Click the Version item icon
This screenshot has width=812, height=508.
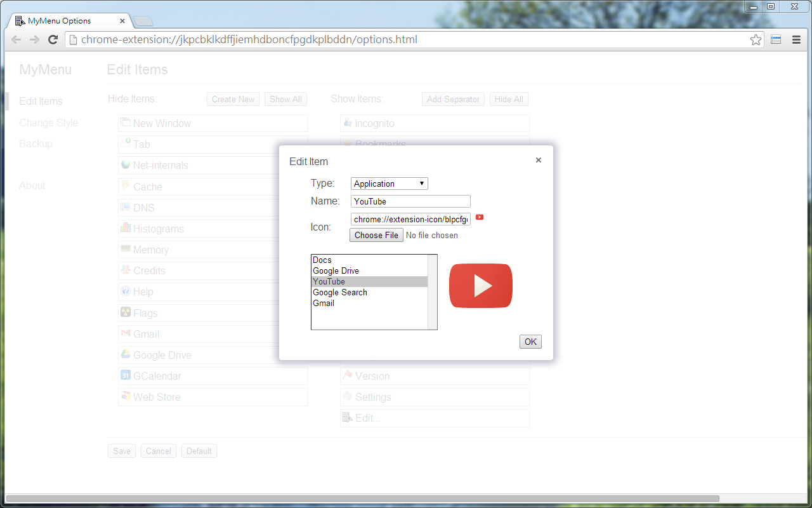coord(348,375)
